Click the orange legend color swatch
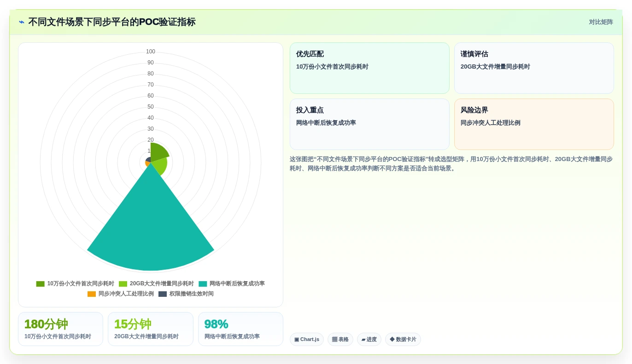 tap(92, 294)
